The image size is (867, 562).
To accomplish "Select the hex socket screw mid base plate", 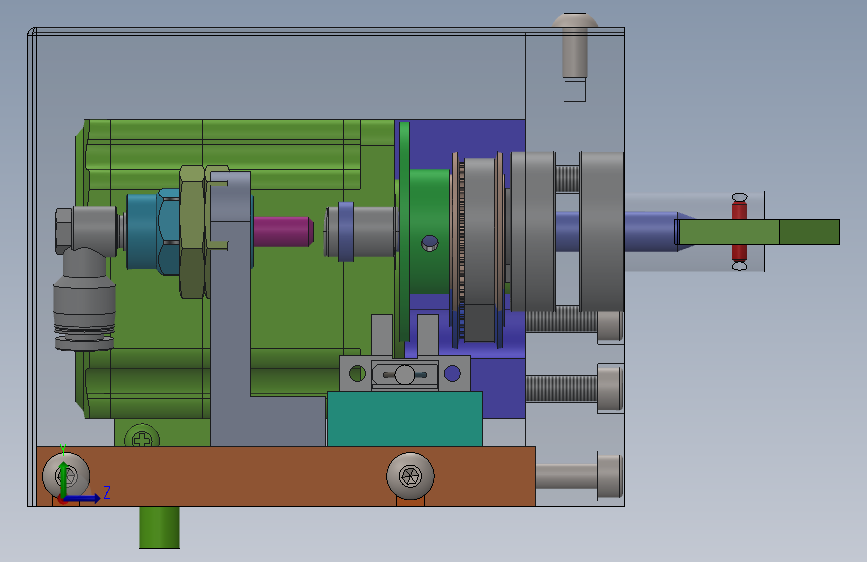I will tap(410, 476).
